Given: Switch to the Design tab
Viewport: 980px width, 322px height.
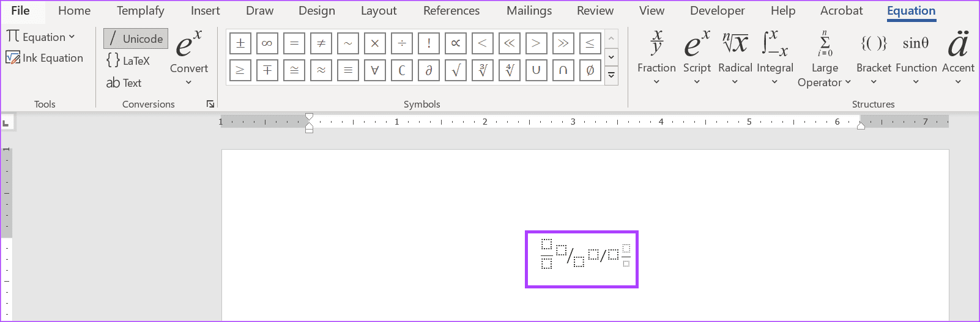Looking at the screenshot, I should click(x=317, y=10).
